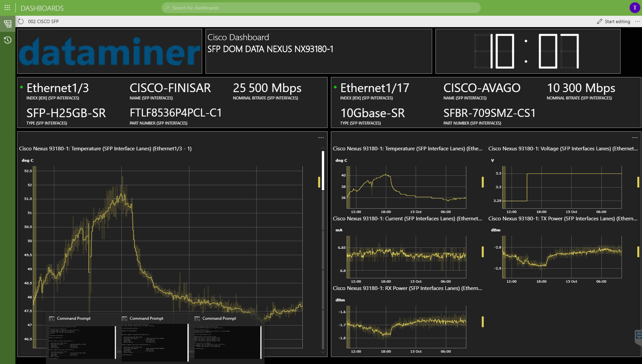Click the 10Gbase-SR type value
Screen dimensions: 642x364
[x=372, y=113]
